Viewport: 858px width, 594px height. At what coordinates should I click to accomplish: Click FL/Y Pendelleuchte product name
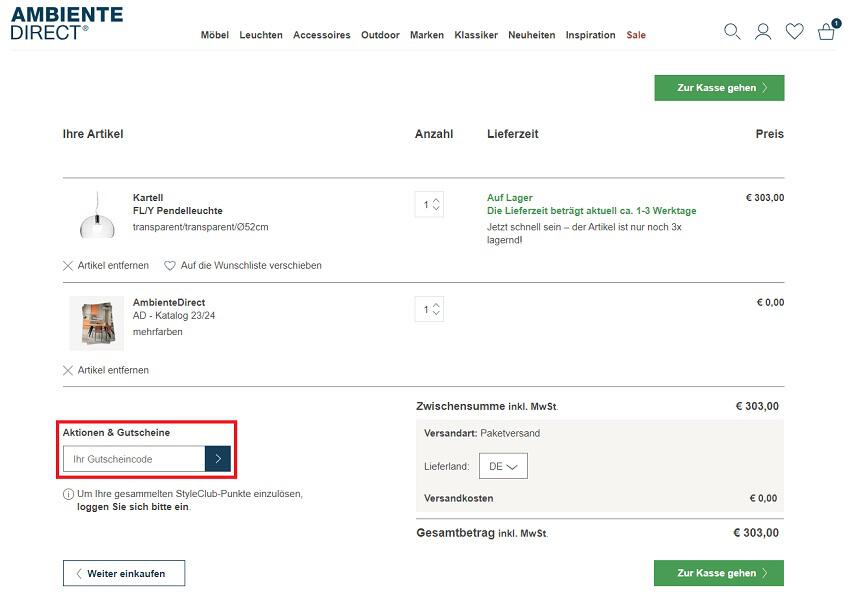178,211
